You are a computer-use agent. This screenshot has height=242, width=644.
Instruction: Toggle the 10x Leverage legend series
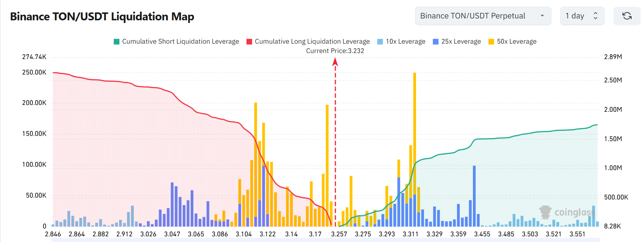coord(401,41)
